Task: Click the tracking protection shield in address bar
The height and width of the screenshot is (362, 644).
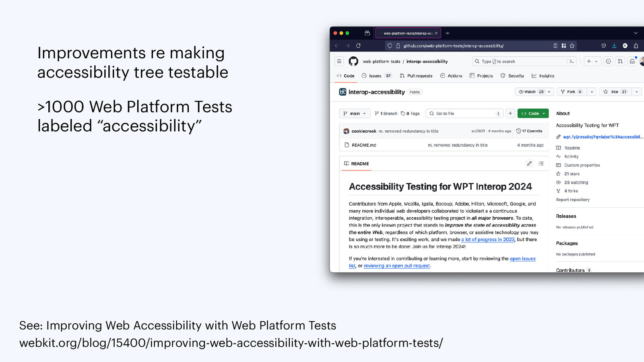Action: point(390,46)
